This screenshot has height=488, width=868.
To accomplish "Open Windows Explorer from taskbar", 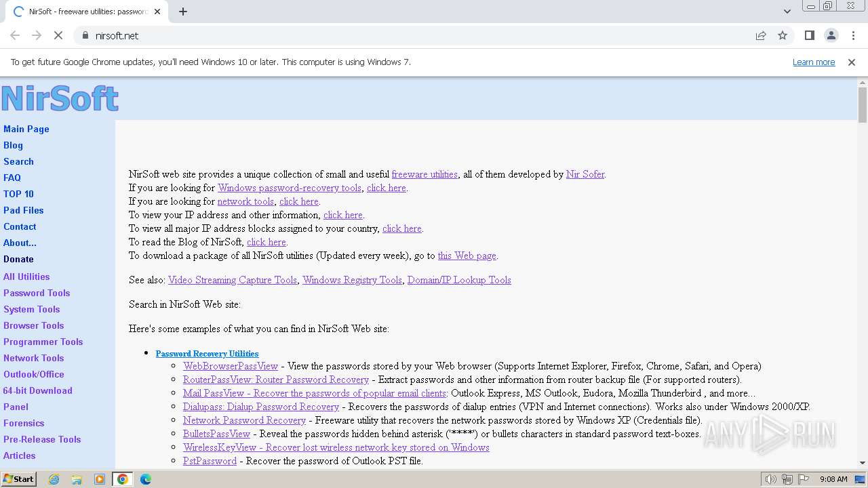I will (77, 479).
